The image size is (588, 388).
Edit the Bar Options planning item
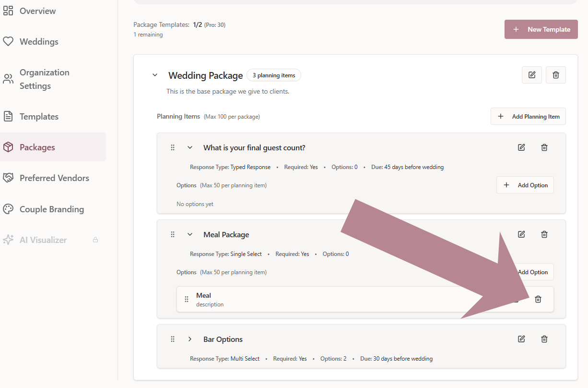pyautogui.click(x=521, y=339)
